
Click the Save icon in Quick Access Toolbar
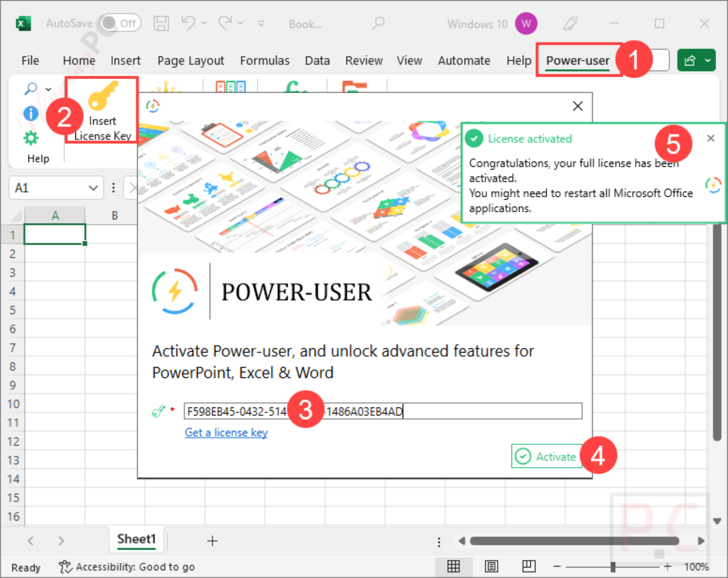point(162,23)
